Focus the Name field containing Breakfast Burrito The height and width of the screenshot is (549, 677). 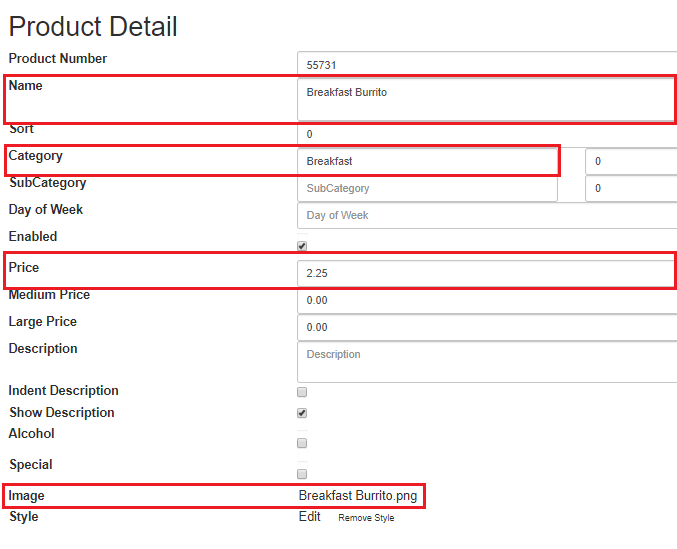pyautogui.click(x=485, y=100)
